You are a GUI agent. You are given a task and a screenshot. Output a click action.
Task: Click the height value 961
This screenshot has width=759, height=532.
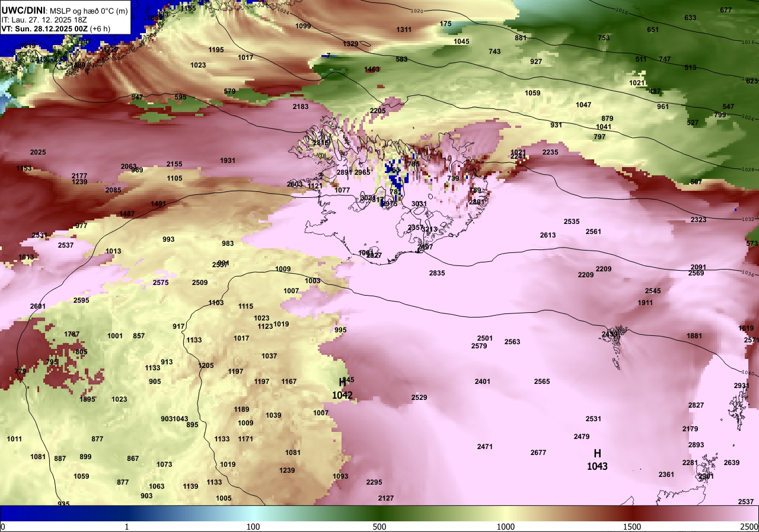pos(663,107)
